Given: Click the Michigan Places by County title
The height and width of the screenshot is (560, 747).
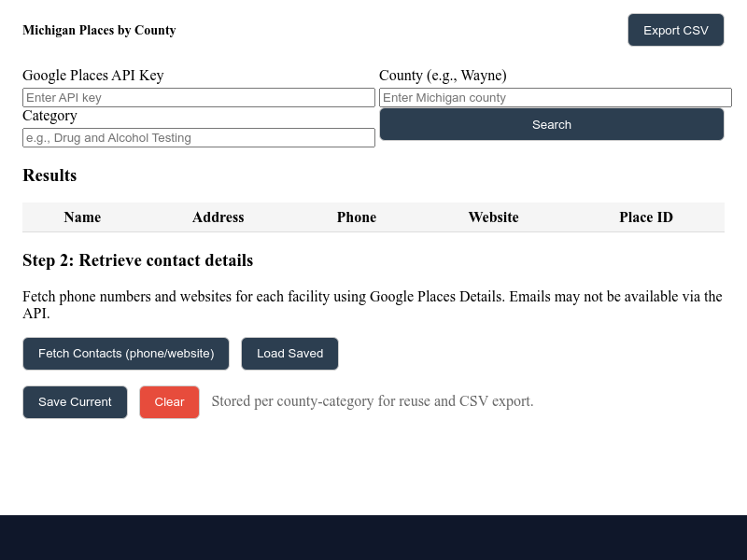Looking at the screenshot, I should pyautogui.click(x=99, y=30).
